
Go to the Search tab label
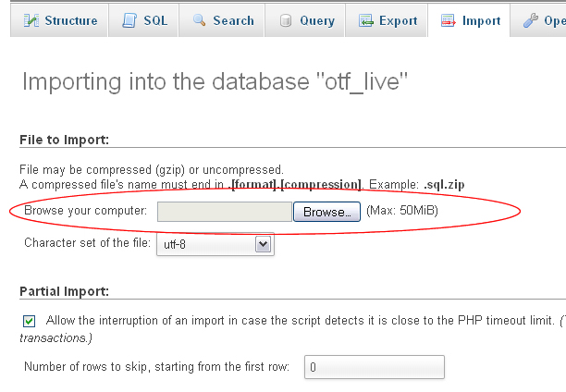coord(233,20)
